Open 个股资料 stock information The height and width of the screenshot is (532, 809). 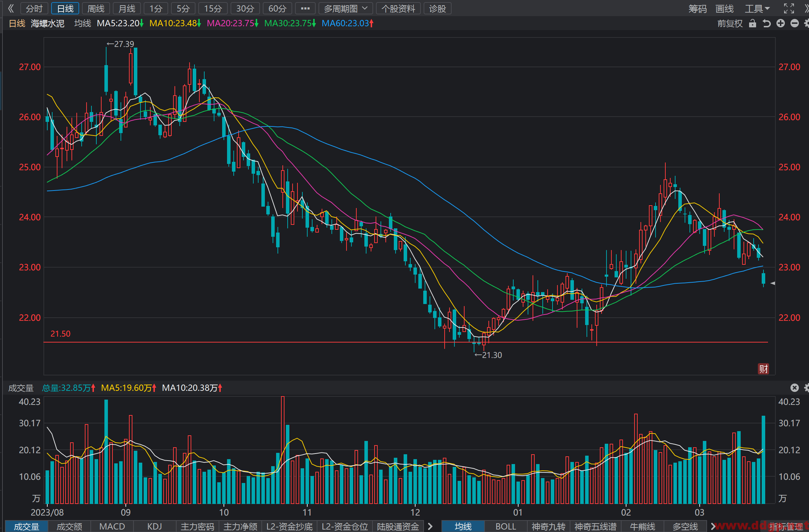click(x=398, y=8)
